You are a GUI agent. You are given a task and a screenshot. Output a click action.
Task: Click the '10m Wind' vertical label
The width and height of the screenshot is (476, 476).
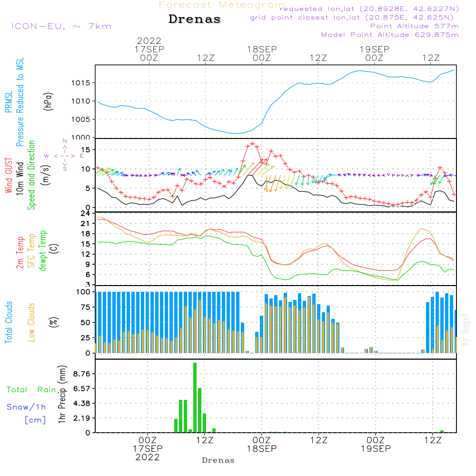coord(20,178)
